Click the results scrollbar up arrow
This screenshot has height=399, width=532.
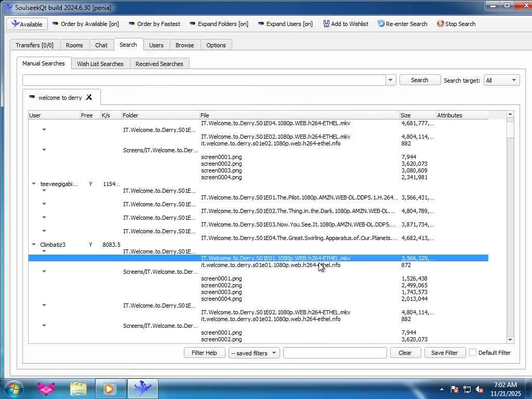[510, 115]
